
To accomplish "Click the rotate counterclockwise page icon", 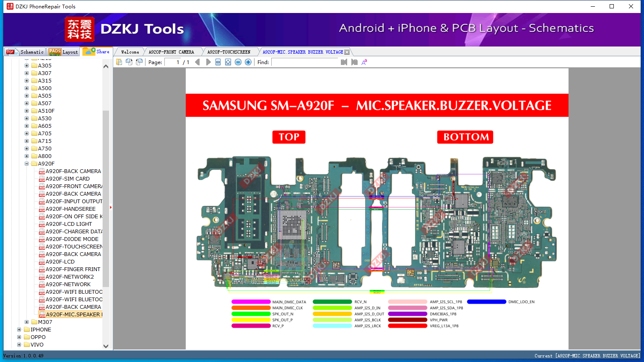I will coord(129,62).
